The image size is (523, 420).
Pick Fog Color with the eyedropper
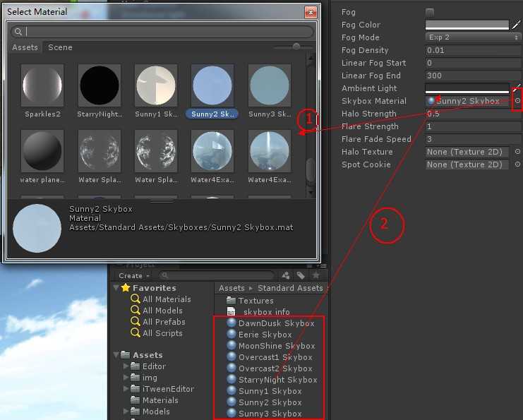(x=516, y=25)
